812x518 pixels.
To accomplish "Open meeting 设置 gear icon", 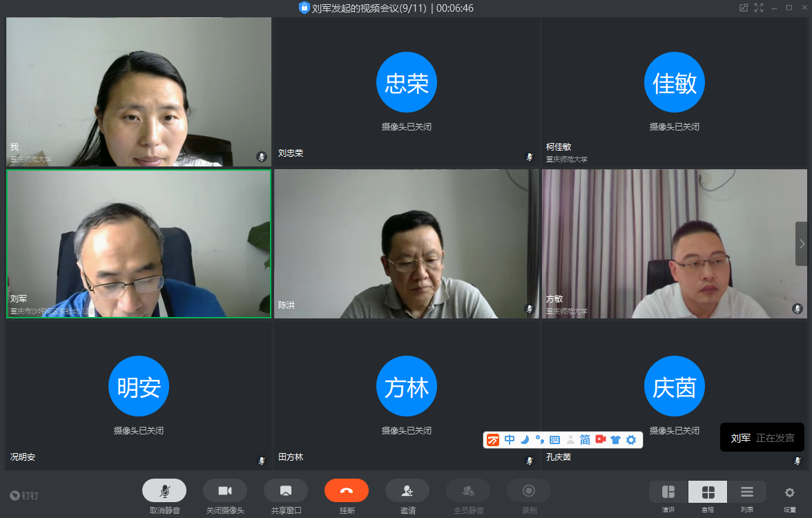I will point(790,492).
